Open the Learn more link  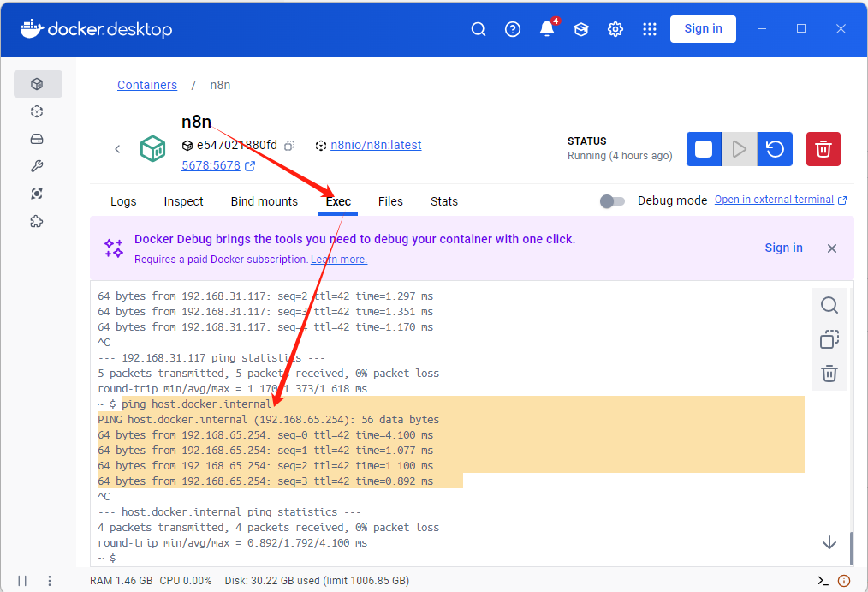(339, 260)
